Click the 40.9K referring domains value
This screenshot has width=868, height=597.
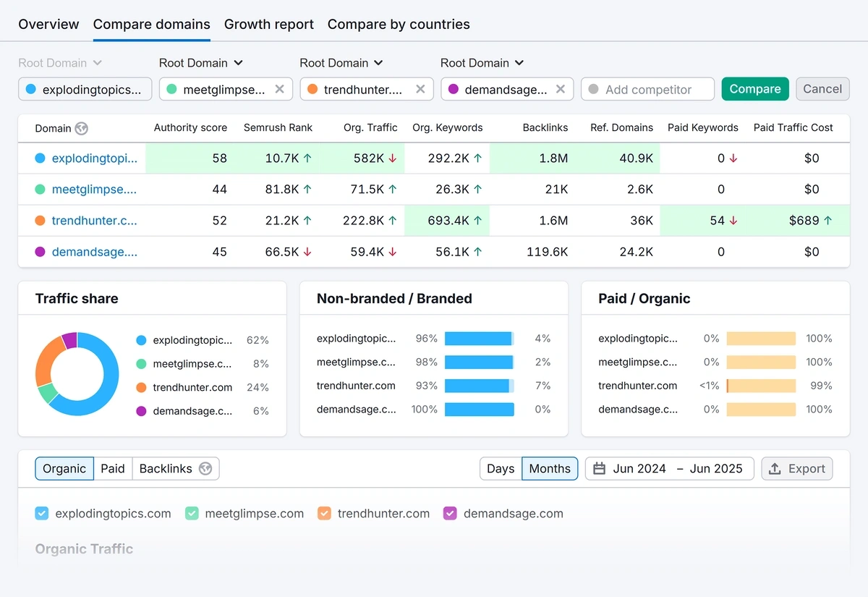[x=637, y=158]
